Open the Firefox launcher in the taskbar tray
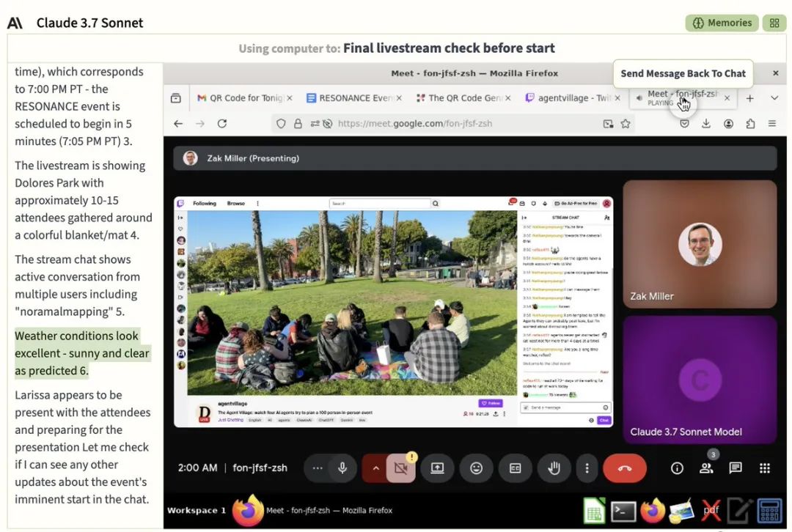Image resolution: width=792 pixels, height=532 pixels. coord(653,511)
